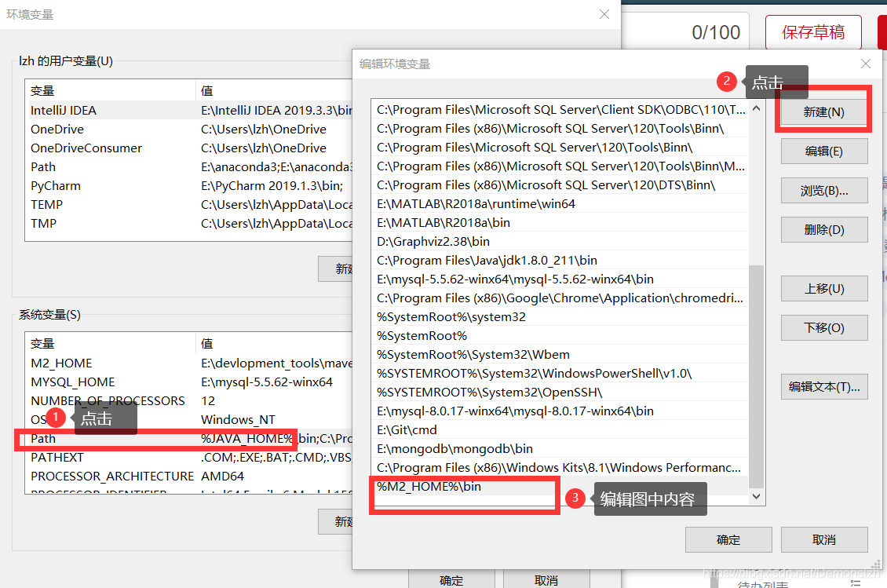Select the SQL Server Client SDK\ODBC entry
Screen dimensions: 887x588
coord(560,109)
